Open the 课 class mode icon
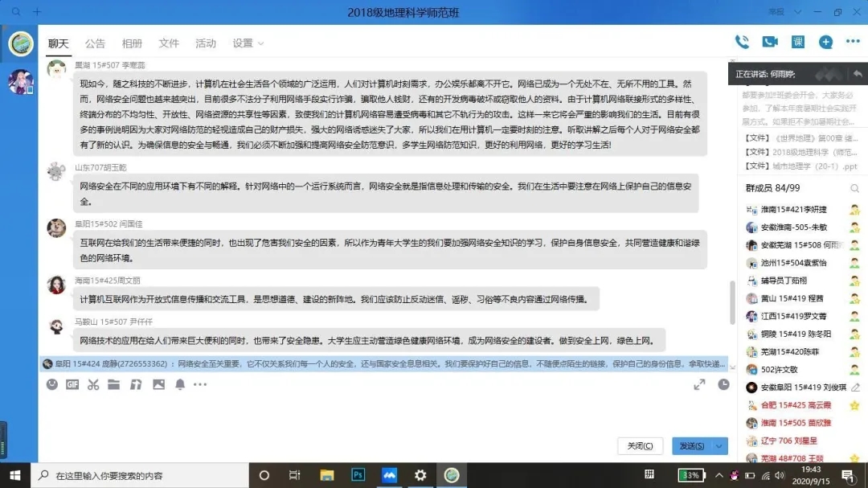868x488 pixels. (x=798, y=42)
